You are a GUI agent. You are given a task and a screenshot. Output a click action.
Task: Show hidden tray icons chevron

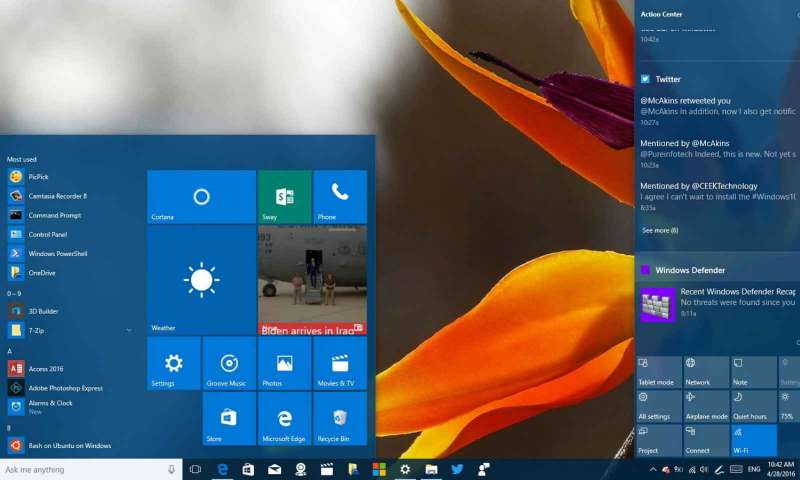(653, 469)
